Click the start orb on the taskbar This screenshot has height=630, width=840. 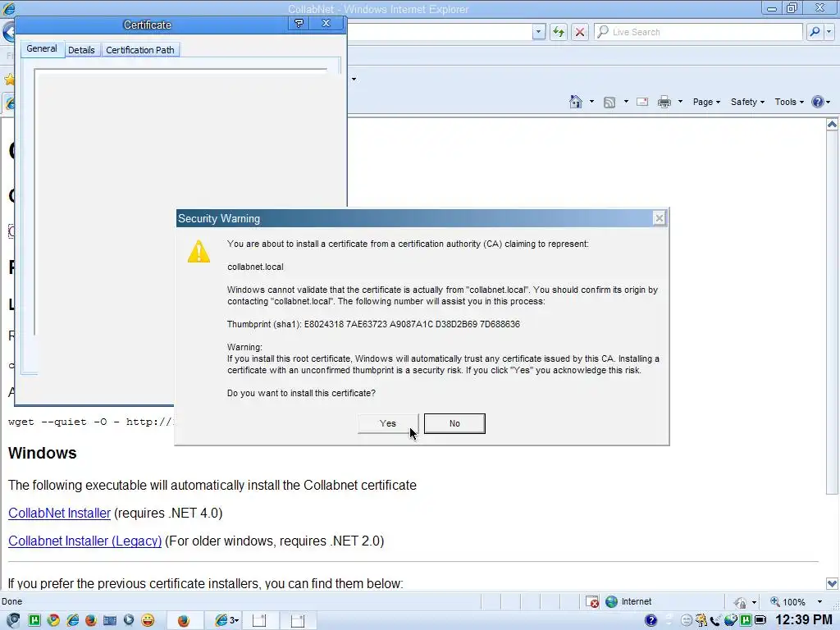[x=13, y=620]
